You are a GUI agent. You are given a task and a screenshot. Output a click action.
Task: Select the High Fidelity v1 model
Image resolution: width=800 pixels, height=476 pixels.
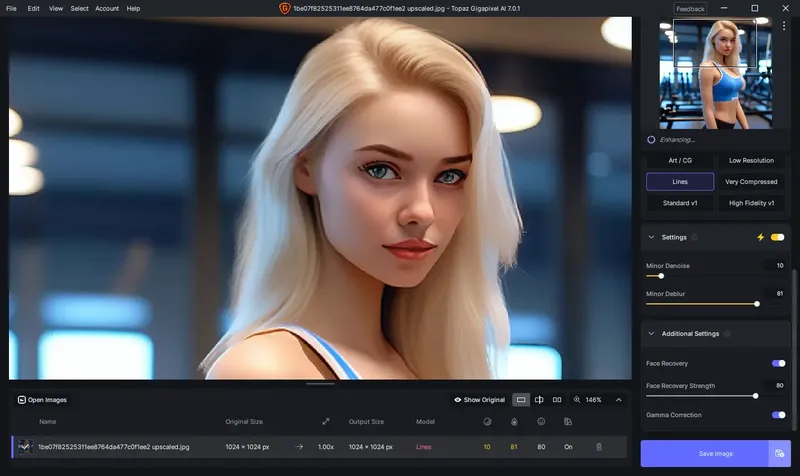point(751,203)
